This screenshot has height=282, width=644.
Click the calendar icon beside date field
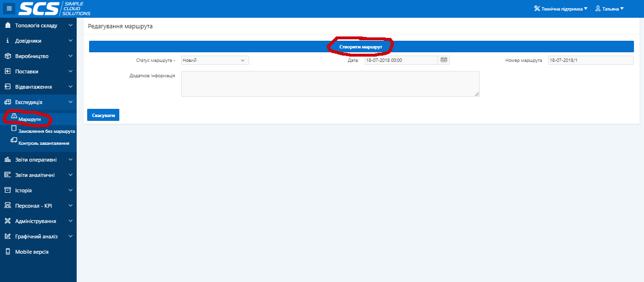click(444, 60)
